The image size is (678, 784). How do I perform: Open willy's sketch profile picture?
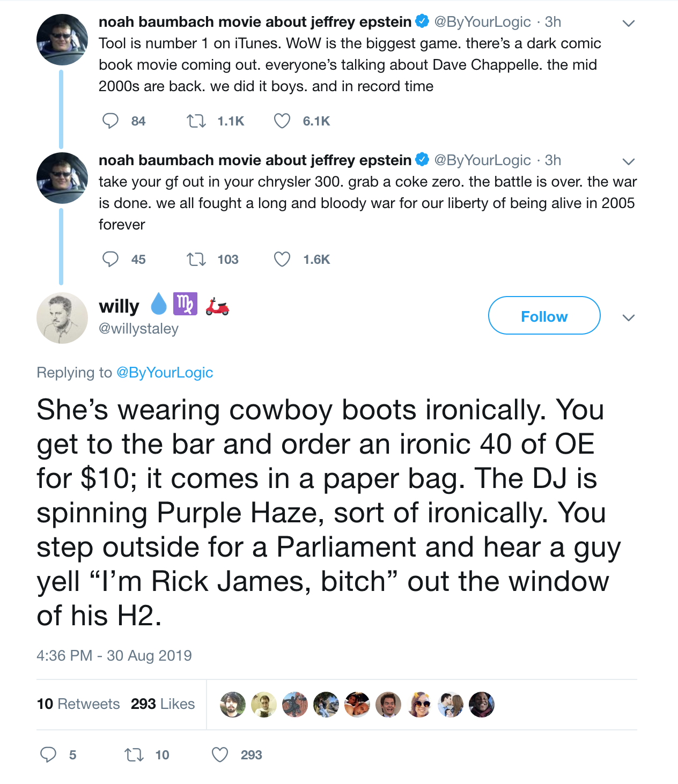(62, 318)
